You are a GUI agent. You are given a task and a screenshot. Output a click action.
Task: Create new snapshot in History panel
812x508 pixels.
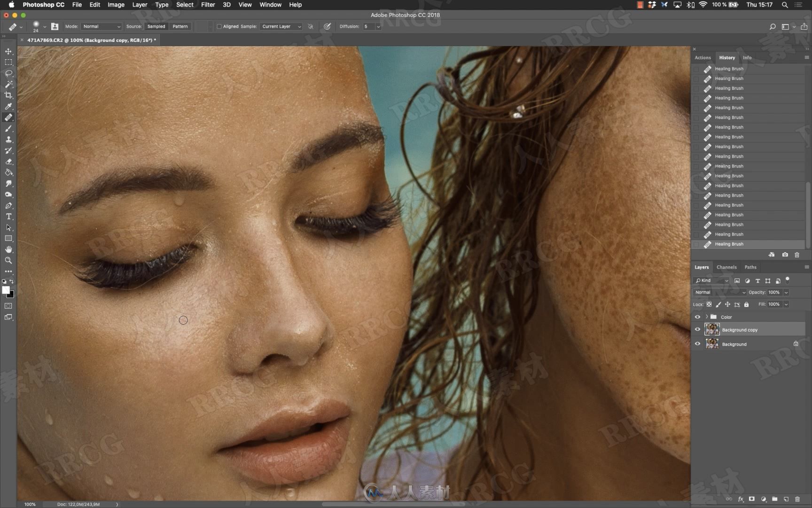785,255
